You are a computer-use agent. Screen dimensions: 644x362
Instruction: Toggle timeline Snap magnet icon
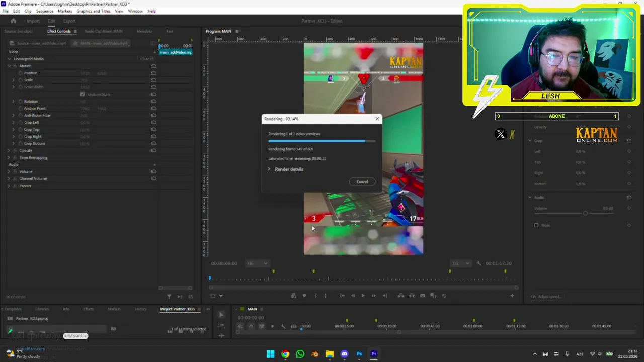[x=251, y=326]
